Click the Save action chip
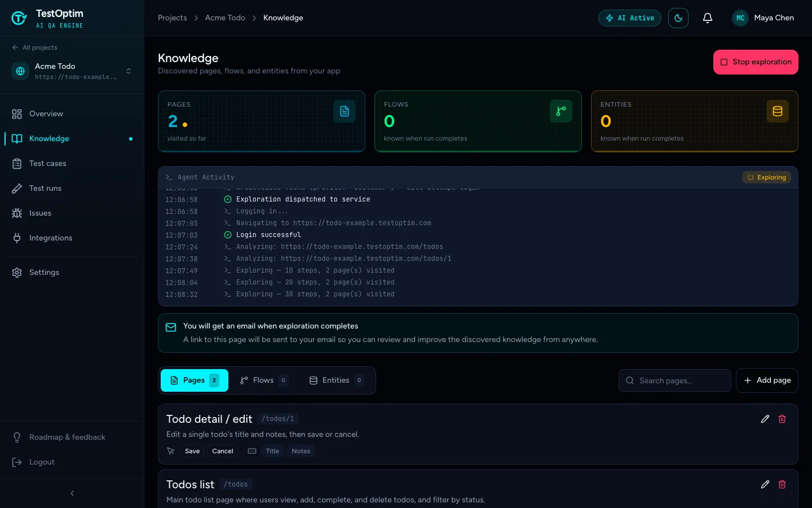The image size is (812, 508). pos(192,451)
